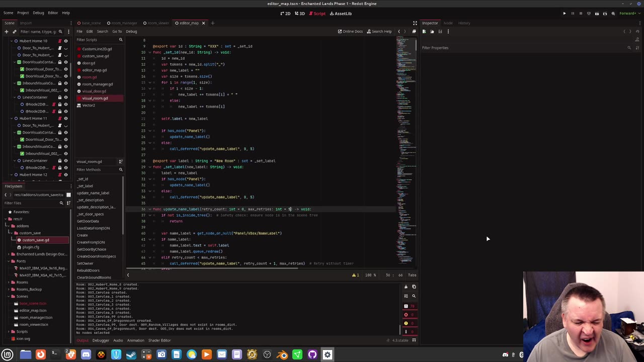
Task: Add a new scene tab
Action: pyautogui.click(x=212, y=23)
